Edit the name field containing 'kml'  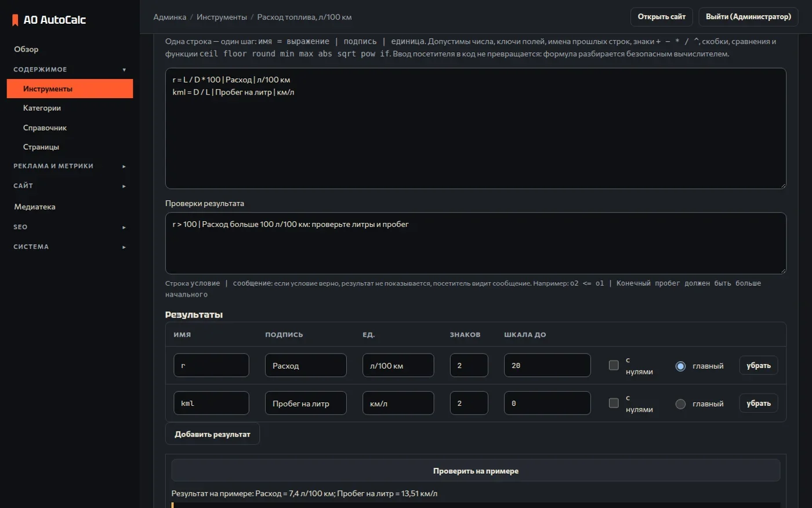coord(211,403)
